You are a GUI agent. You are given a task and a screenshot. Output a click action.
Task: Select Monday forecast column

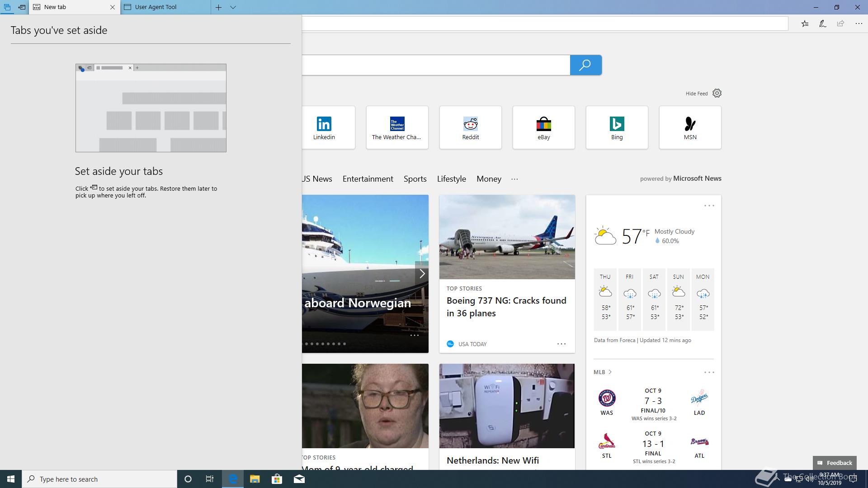click(703, 299)
